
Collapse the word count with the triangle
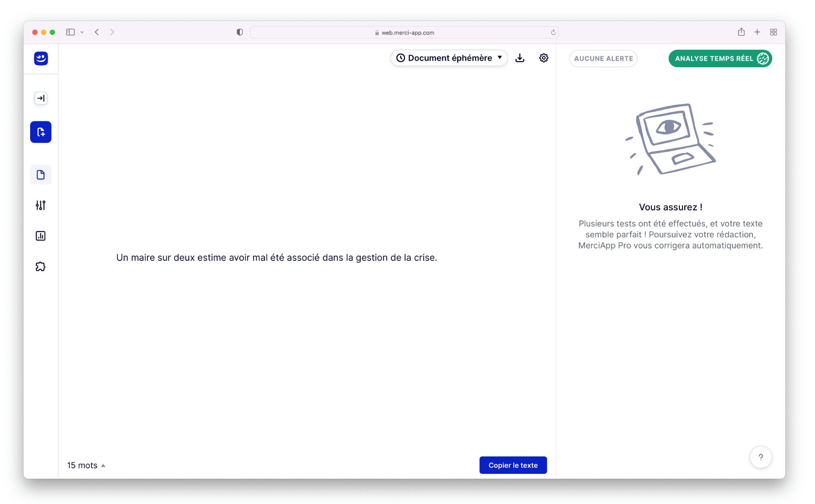tap(103, 465)
